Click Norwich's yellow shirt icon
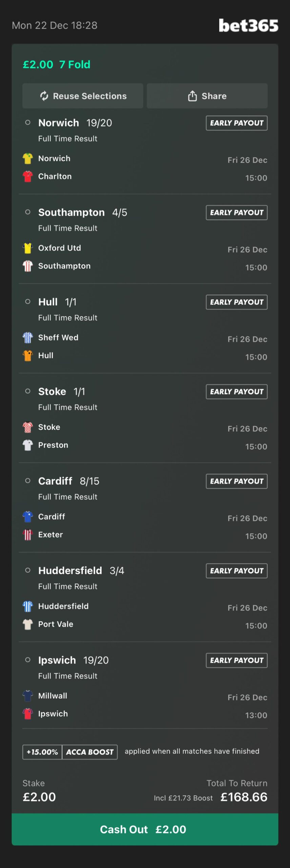Screen dimensions: 290x868 coord(28,158)
